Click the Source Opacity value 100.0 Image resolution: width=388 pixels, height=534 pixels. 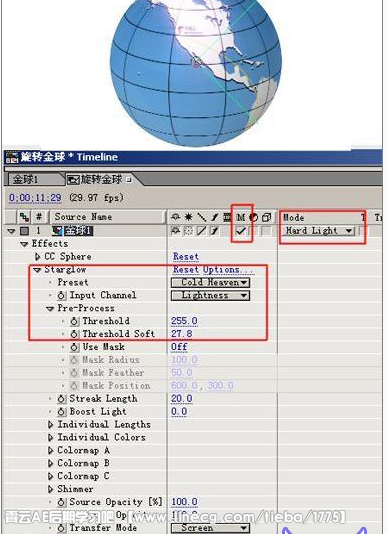pyautogui.click(x=184, y=502)
